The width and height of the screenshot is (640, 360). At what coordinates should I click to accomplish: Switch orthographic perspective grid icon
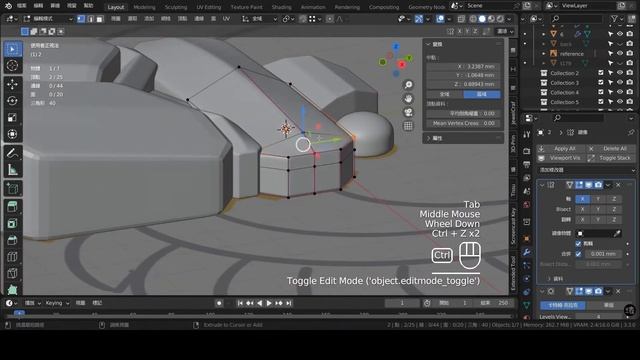click(408, 126)
